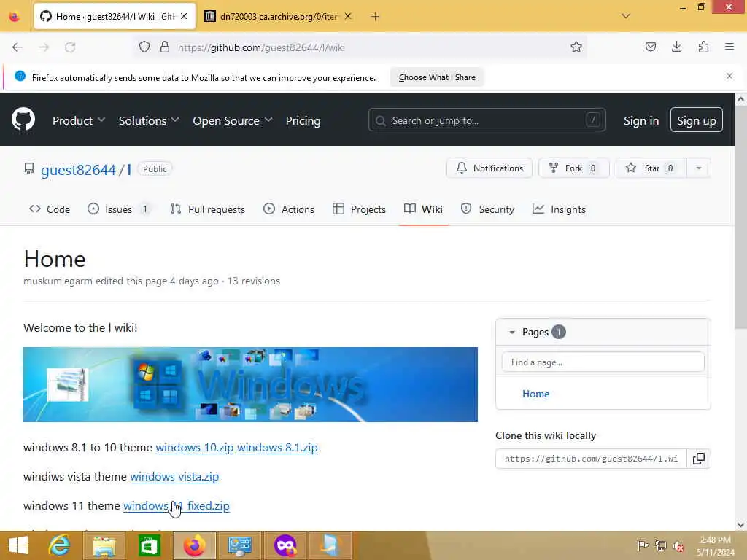The image size is (747, 560).
Task: Reload the page with the refresh icon
Action: pos(70,47)
